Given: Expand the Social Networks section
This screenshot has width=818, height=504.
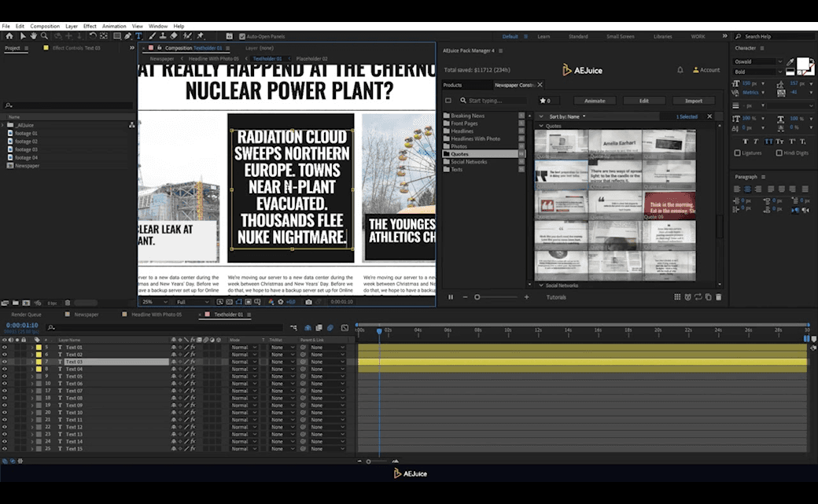Looking at the screenshot, I should pos(541,285).
